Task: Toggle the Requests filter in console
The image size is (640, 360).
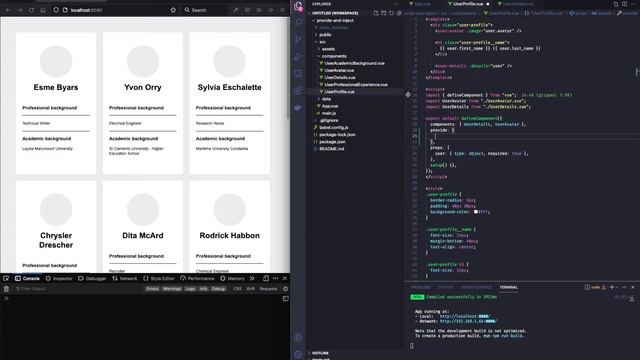Action: tap(268, 289)
